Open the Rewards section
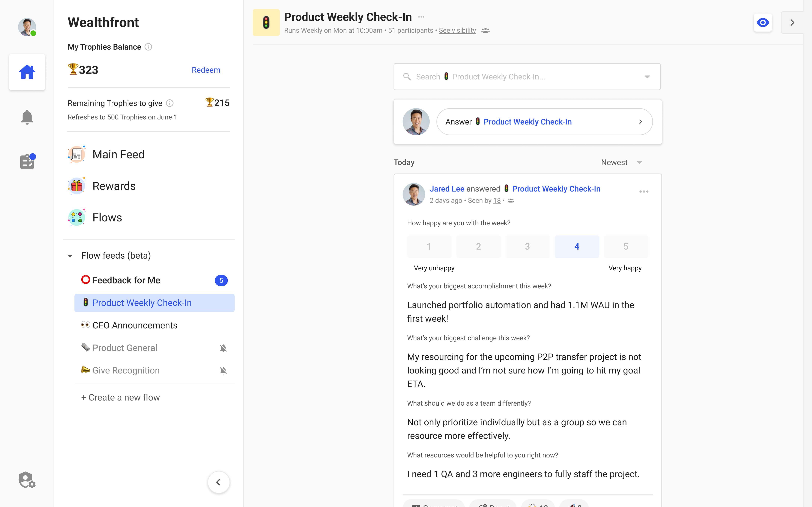Screen dimensions: 812x507 [x=114, y=186]
